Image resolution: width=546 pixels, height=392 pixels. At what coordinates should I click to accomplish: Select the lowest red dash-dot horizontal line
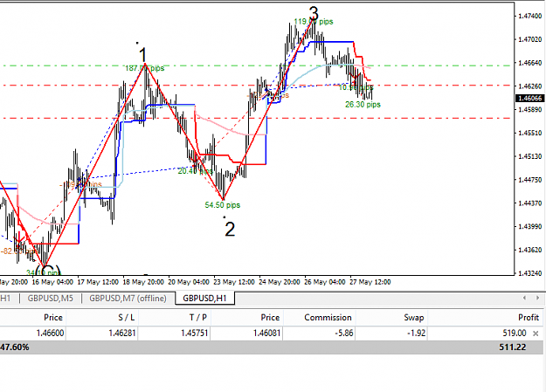coord(257,119)
